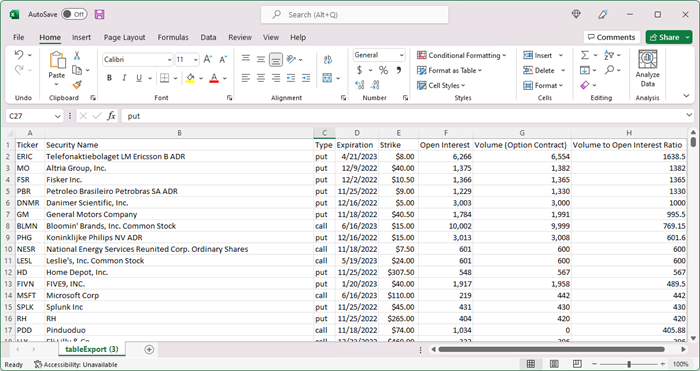The width and height of the screenshot is (700, 371).
Task: Click Decrease Decimal icon
Action: pyautogui.click(x=375, y=84)
